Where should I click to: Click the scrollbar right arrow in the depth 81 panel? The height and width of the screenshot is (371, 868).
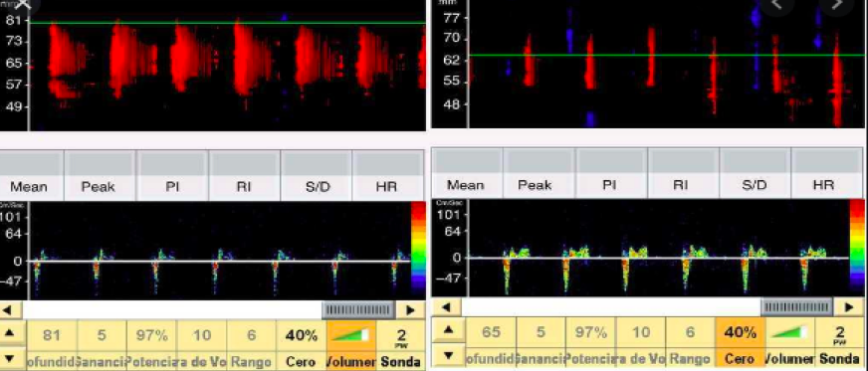pos(411,309)
